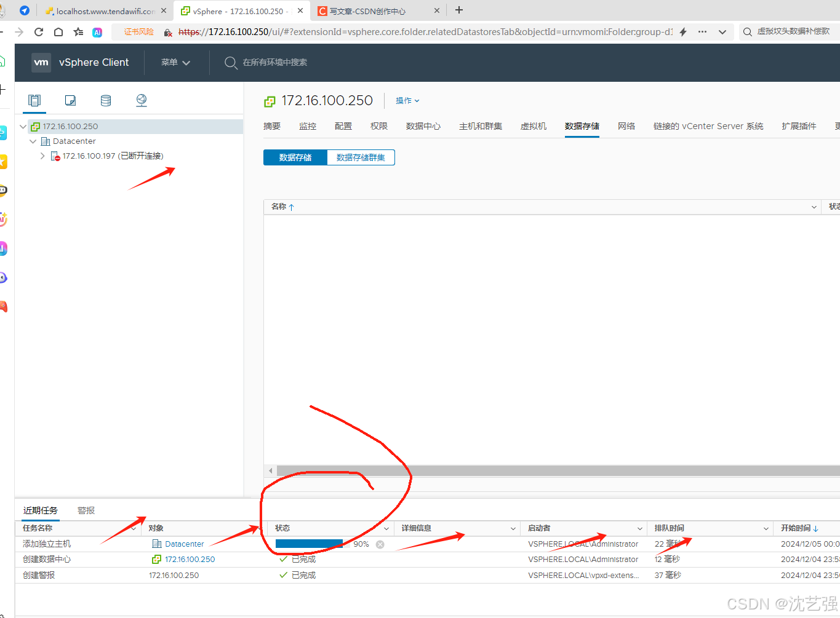Click the vCenter icon beside page title
840x618 pixels.
(270, 101)
